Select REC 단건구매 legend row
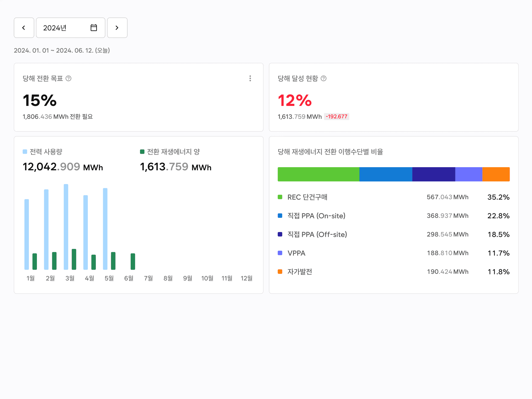This screenshot has height=399, width=532. pos(307,197)
